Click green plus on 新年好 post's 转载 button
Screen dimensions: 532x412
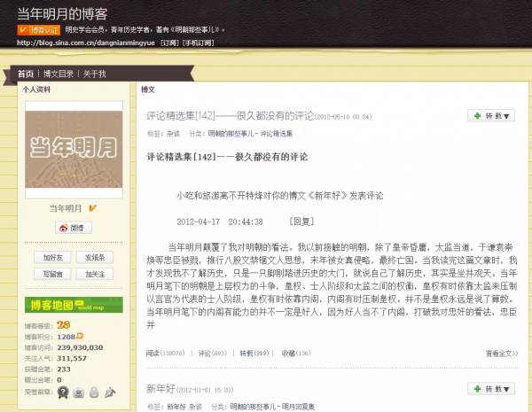[x=478, y=389]
